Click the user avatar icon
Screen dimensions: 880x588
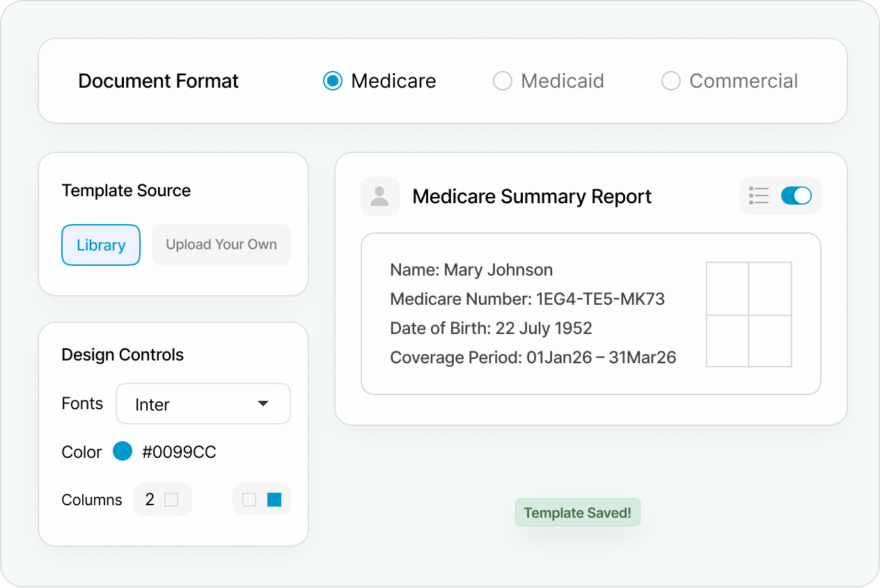379,196
